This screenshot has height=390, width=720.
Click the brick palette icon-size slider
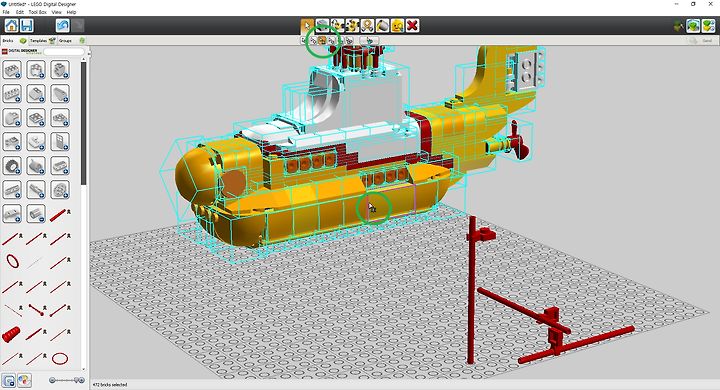67,380
